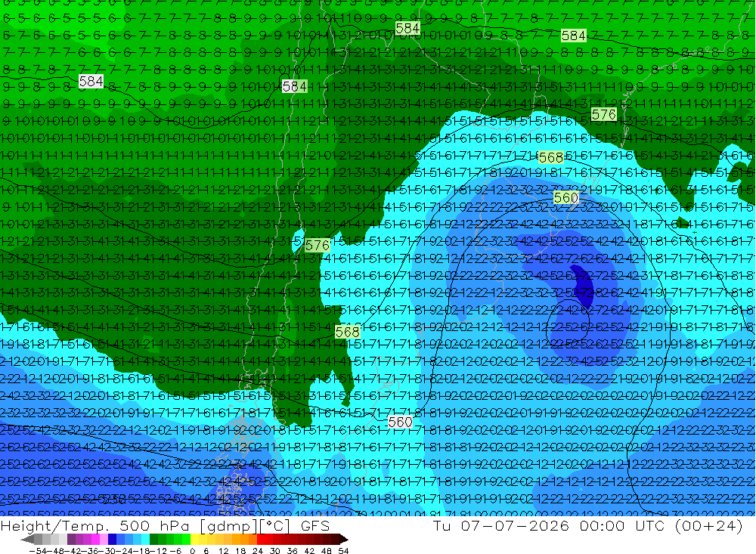Pick the cyan swatch in the color legend
The height and width of the screenshot is (554, 756).
pos(145,539)
